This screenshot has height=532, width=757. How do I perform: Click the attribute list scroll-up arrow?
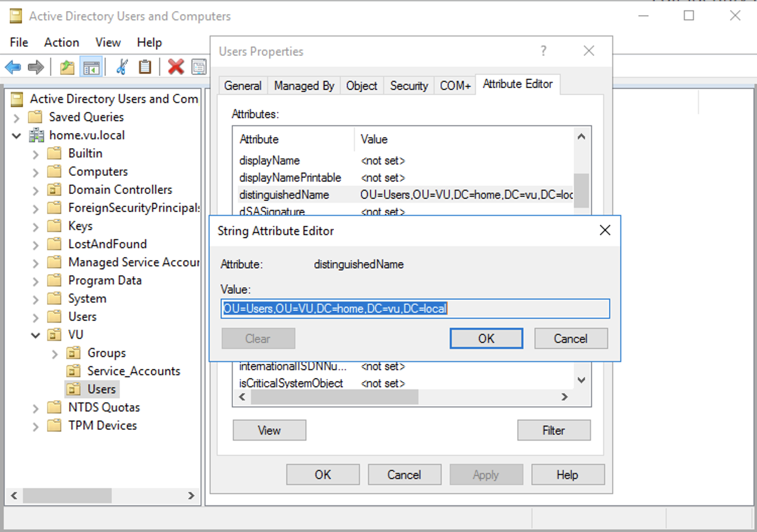(x=581, y=137)
